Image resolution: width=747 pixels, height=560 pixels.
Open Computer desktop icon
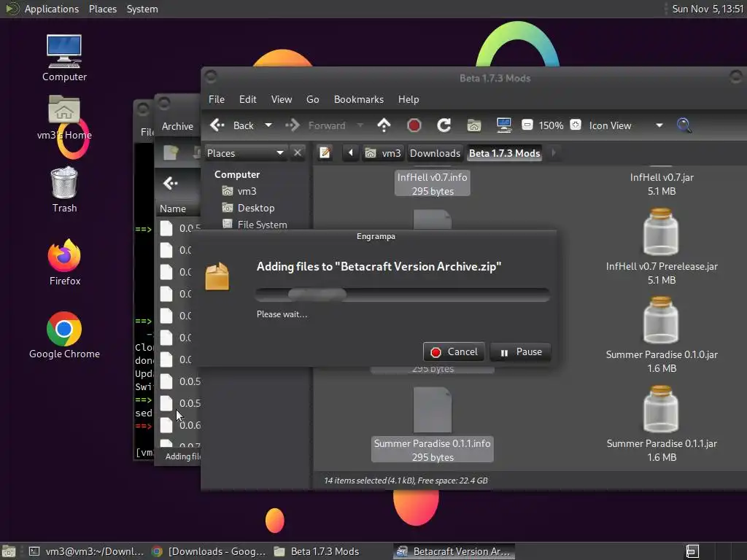pyautogui.click(x=64, y=58)
